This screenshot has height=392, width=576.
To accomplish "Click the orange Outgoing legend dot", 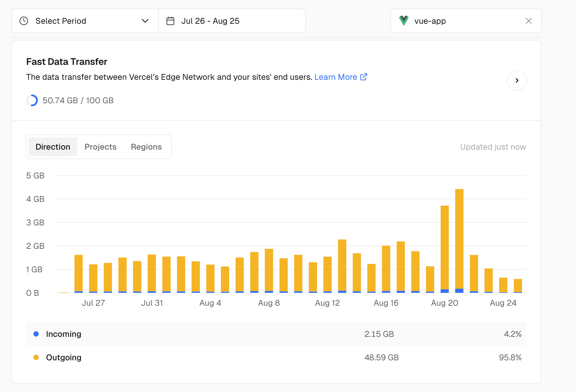I will (36, 357).
